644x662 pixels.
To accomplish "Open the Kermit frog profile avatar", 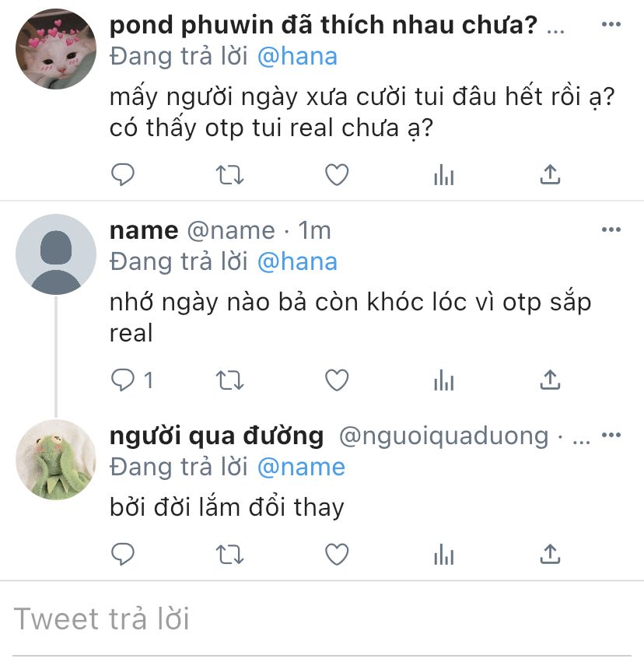I will pyautogui.click(x=56, y=460).
